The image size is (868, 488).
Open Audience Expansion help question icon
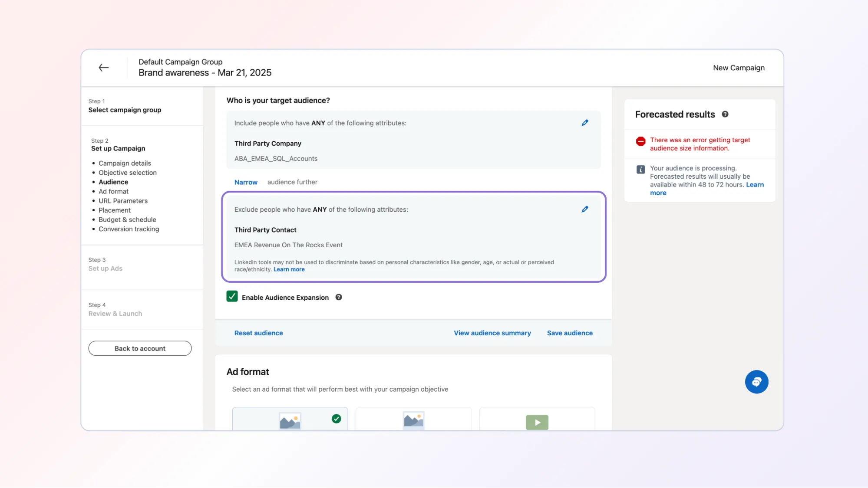point(339,297)
